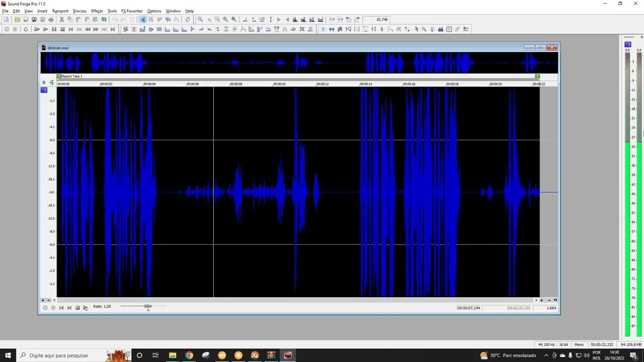
Task: Click 16 bit depth in status bar
Action: pos(563,345)
